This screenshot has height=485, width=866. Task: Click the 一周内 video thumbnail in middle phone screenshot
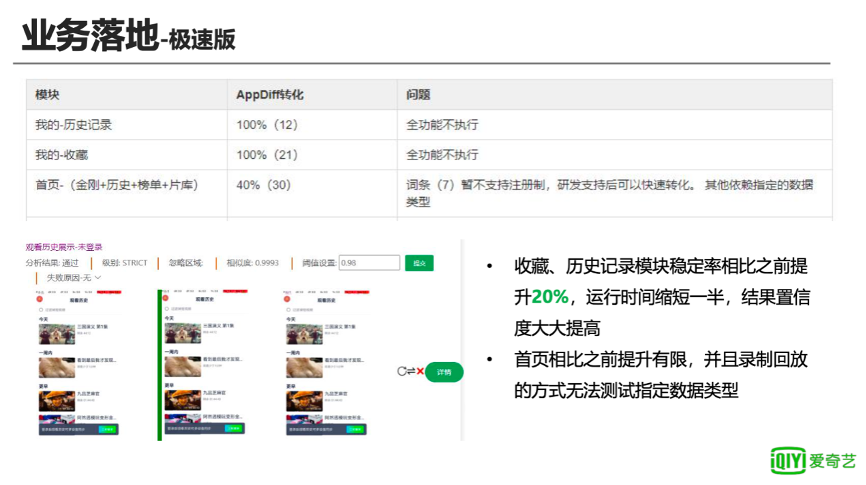[x=183, y=366]
